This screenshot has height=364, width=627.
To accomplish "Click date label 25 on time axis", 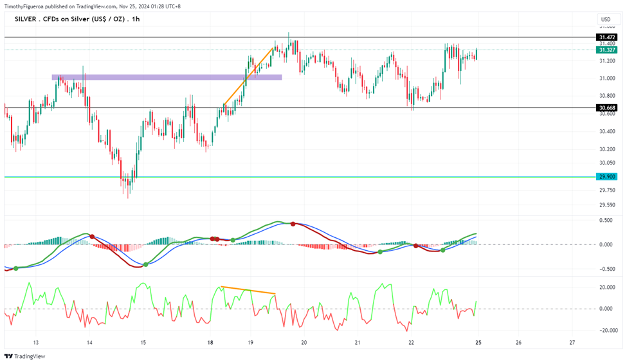I will [478, 342].
